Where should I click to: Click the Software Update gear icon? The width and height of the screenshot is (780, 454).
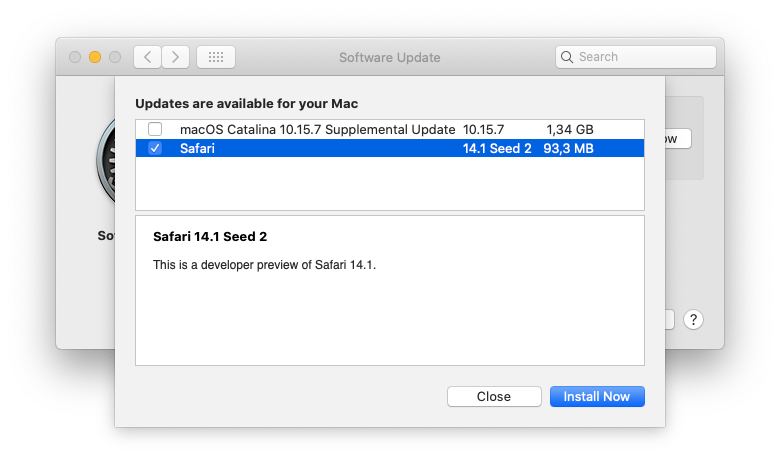[106, 162]
